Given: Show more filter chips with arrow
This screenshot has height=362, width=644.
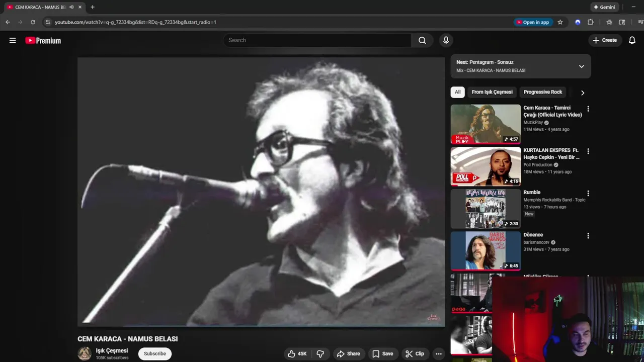Looking at the screenshot, I should [x=582, y=93].
